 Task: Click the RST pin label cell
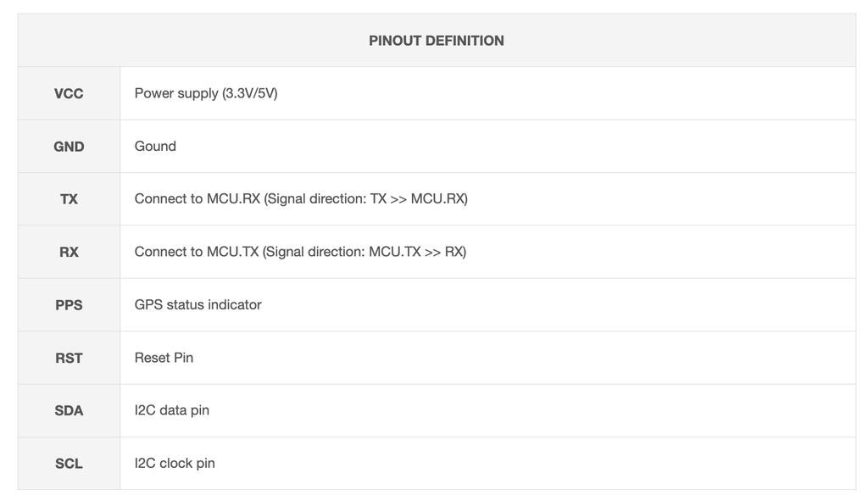tap(69, 358)
